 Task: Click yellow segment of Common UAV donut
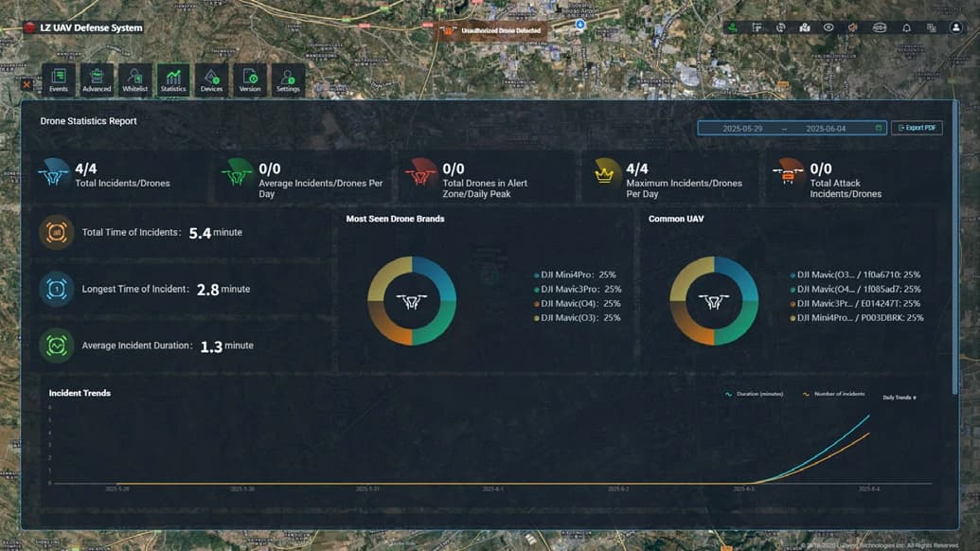[x=686, y=274]
